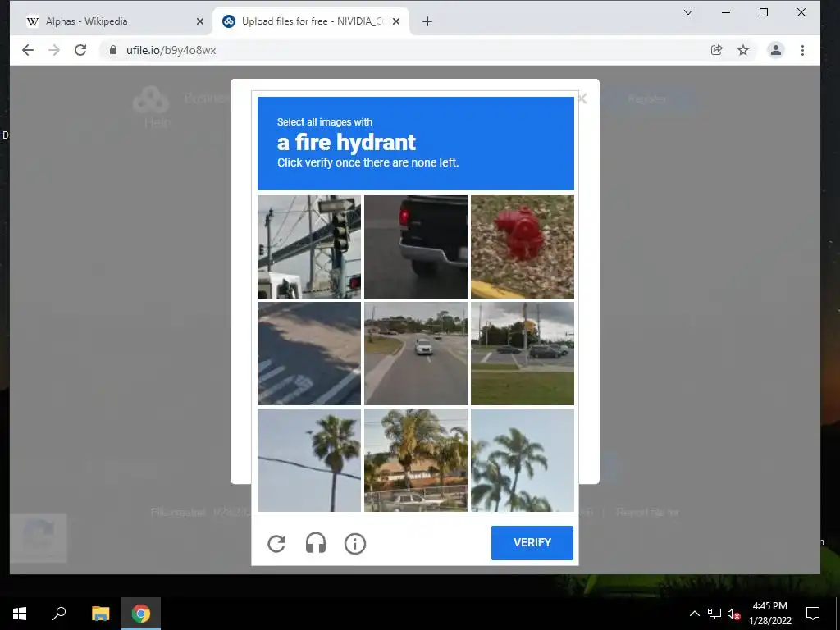This screenshot has width=840, height=630.
Task: Close the Alphas - Wikipedia tab
Action: pyautogui.click(x=200, y=21)
